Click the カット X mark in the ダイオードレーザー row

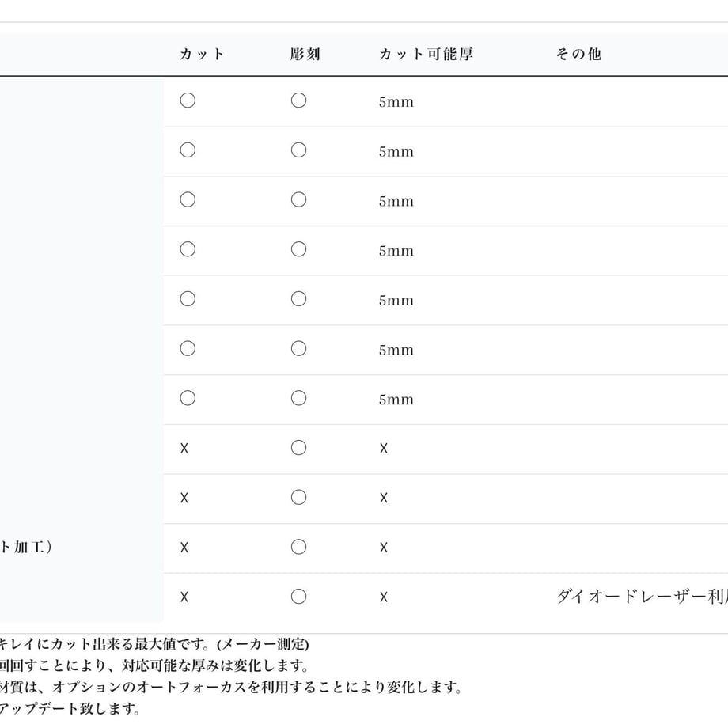point(184,597)
